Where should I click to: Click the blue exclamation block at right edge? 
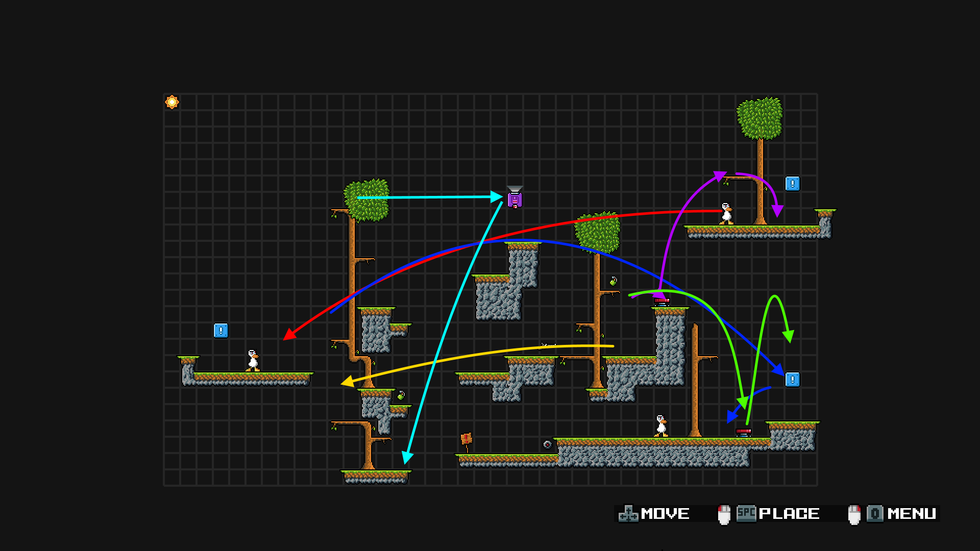(x=792, y=380)
